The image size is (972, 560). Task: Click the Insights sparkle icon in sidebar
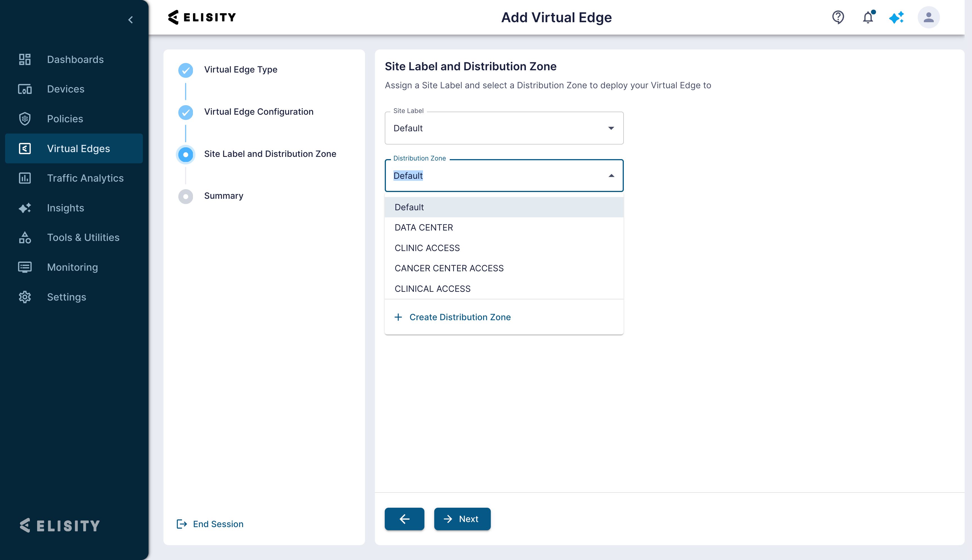click(25, 208)
